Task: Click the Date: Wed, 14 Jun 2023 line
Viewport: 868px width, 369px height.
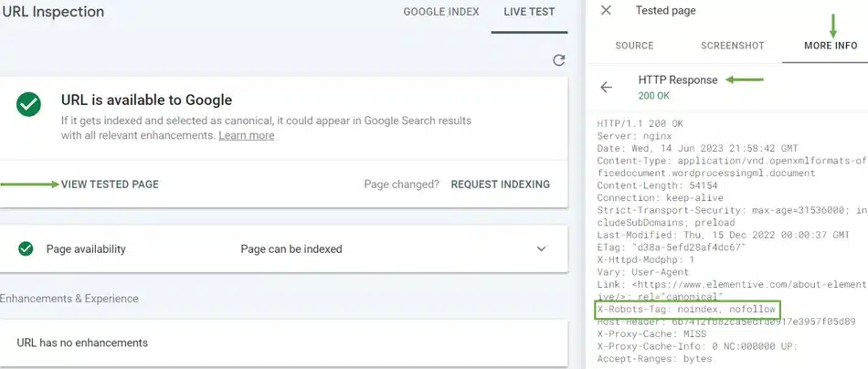Action: 697,148
